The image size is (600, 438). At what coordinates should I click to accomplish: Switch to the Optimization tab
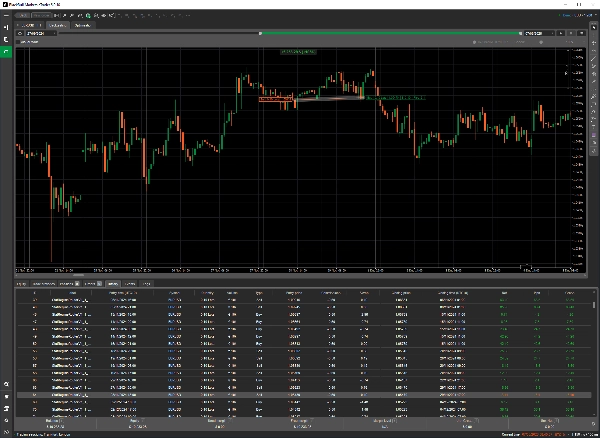coord(83,25)
